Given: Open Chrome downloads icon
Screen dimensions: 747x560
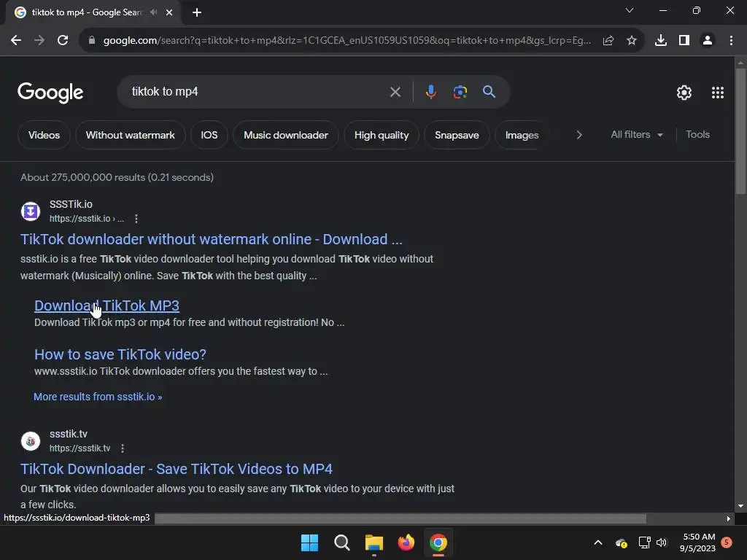Looking at the screenshot, I should click(661, 41).
